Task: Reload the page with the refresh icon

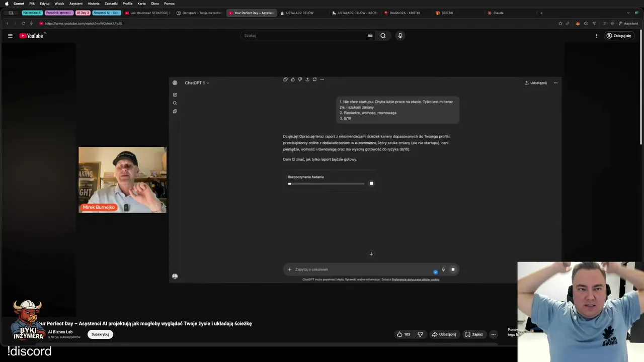Action: 23,23
